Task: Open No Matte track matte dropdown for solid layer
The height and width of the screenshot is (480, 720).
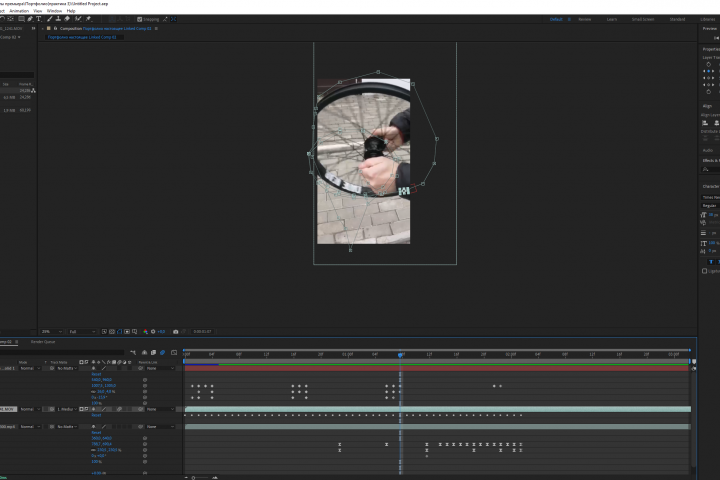Action: point(67,368)
